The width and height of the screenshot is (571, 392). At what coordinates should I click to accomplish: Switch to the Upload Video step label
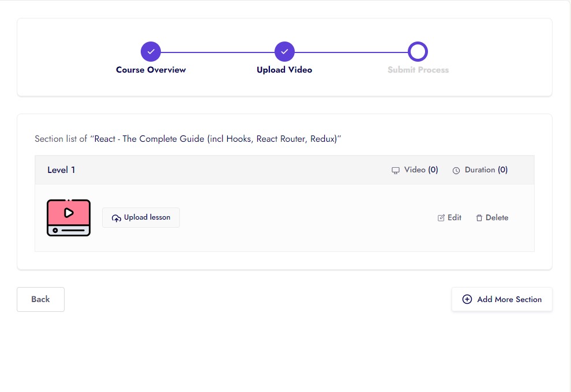click(284, 70)
